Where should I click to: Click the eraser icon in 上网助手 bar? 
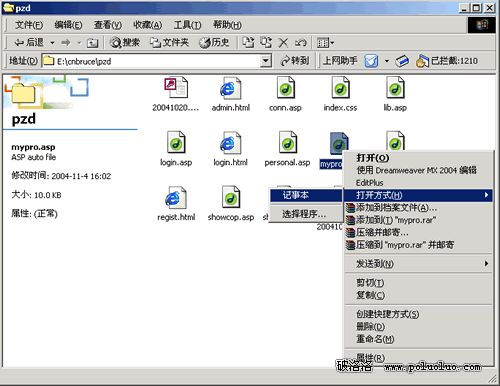[402, 61]
